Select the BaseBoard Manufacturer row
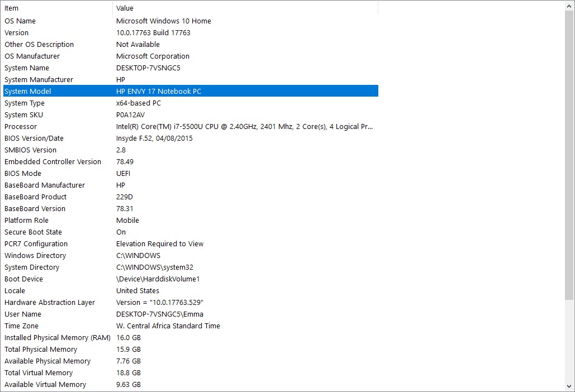The image size is (575, 392). 191,185
